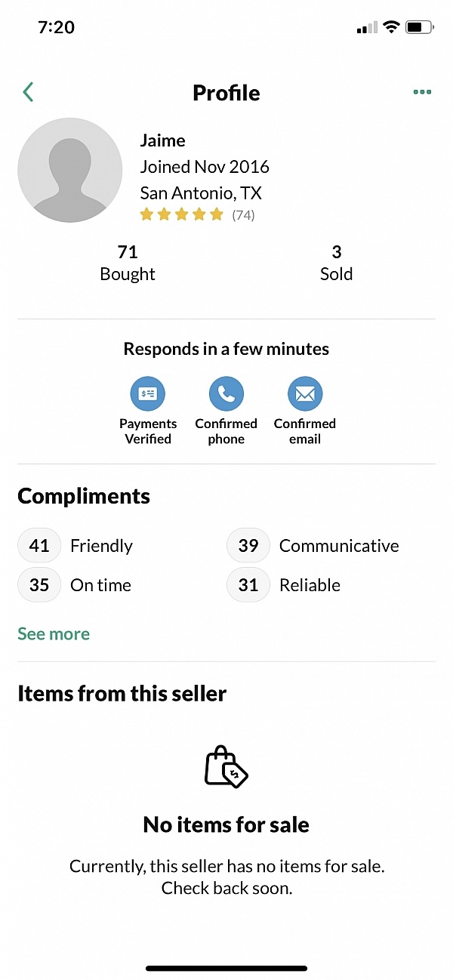Tap the five-star rating row
Screen dimensions: 453x980
coord(181,214)
